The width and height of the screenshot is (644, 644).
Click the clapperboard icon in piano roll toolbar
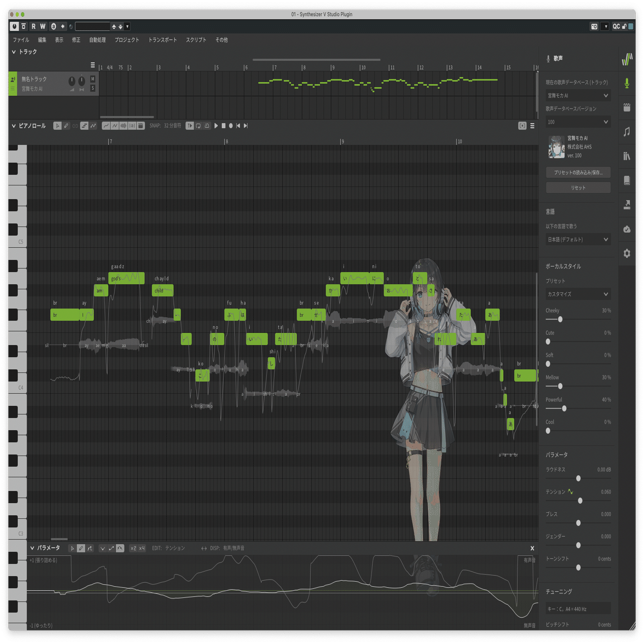click(x=140, y=126)
